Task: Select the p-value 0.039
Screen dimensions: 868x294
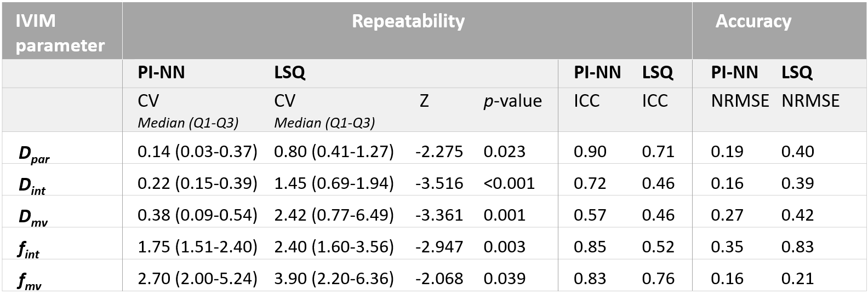Action: (504, 278)
